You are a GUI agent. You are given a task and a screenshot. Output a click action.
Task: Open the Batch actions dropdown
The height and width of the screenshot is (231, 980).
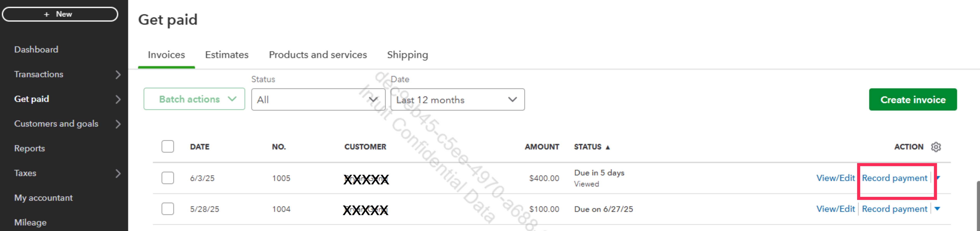(x=194, y=99)
